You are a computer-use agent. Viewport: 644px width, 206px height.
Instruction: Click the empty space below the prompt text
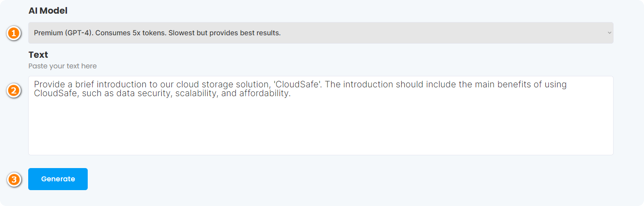point(320,132)
